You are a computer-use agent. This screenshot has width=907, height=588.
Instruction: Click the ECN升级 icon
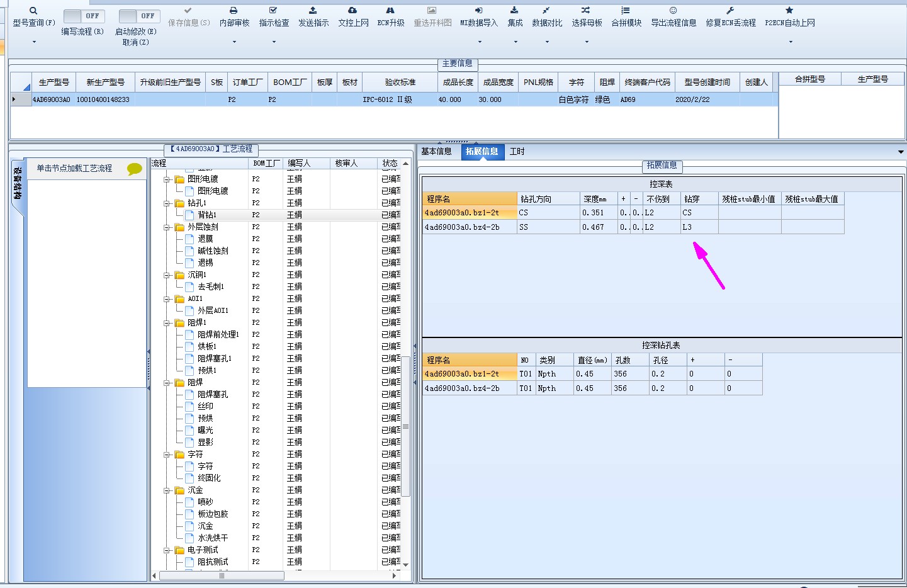(390, 11)
